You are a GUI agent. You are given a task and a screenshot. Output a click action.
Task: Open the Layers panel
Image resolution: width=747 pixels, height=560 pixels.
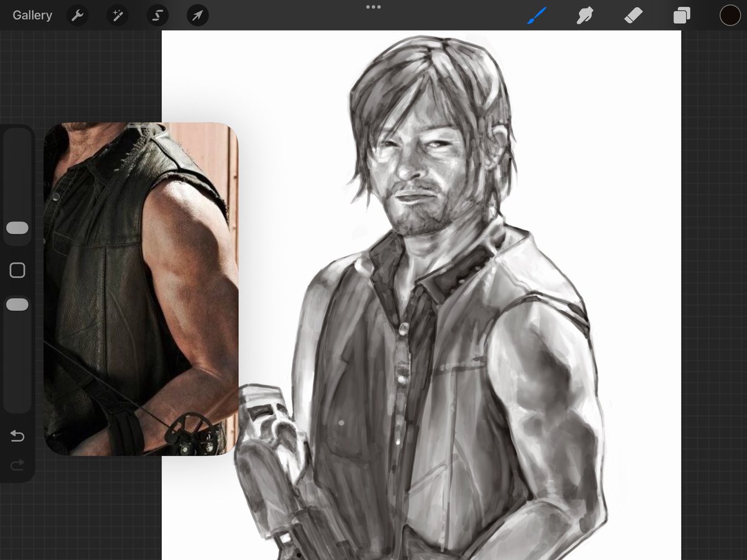coord(682,16)
